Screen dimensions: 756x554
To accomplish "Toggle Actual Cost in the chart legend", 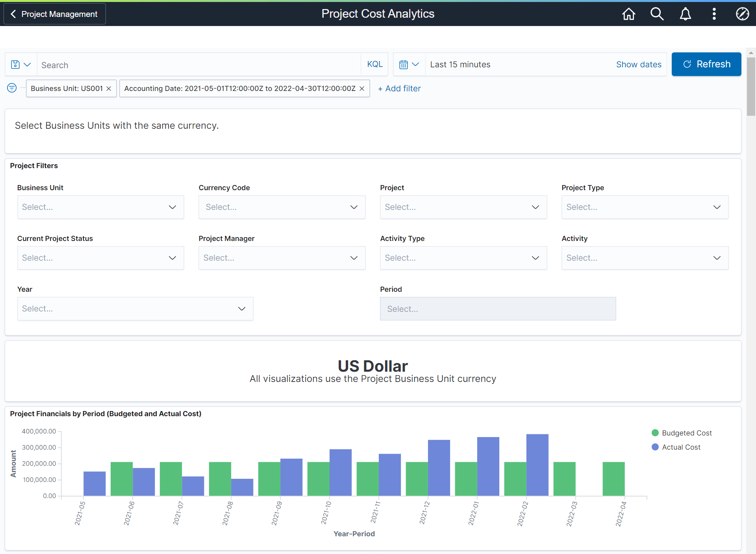I will pos(676,447).
